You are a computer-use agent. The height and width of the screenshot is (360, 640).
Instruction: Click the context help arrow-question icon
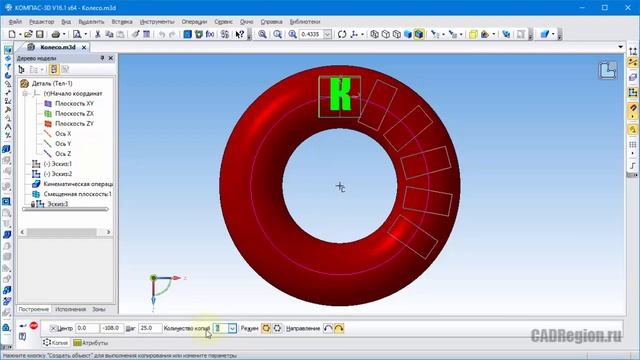(x=240, y=34)
